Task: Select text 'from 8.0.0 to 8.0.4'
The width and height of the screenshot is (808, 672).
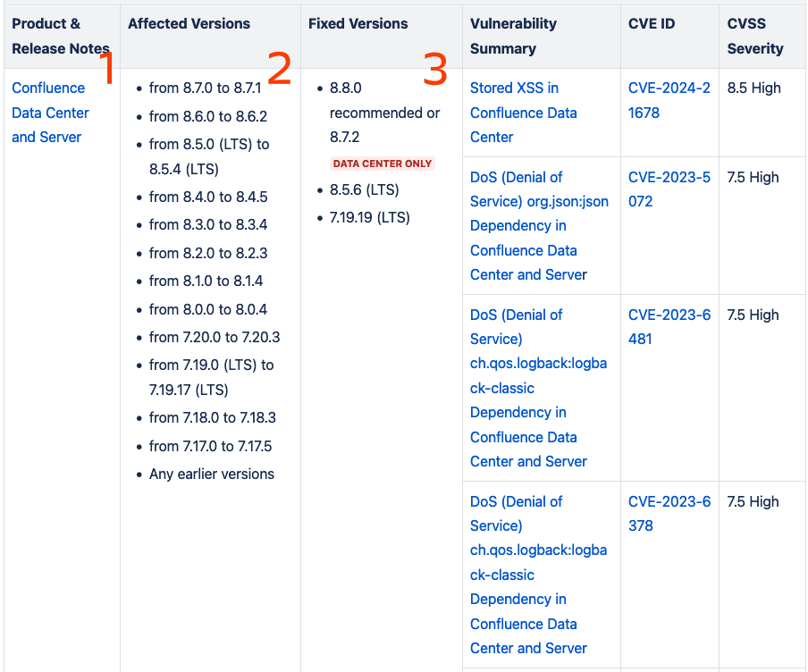Action: click(x=208, y=309)
